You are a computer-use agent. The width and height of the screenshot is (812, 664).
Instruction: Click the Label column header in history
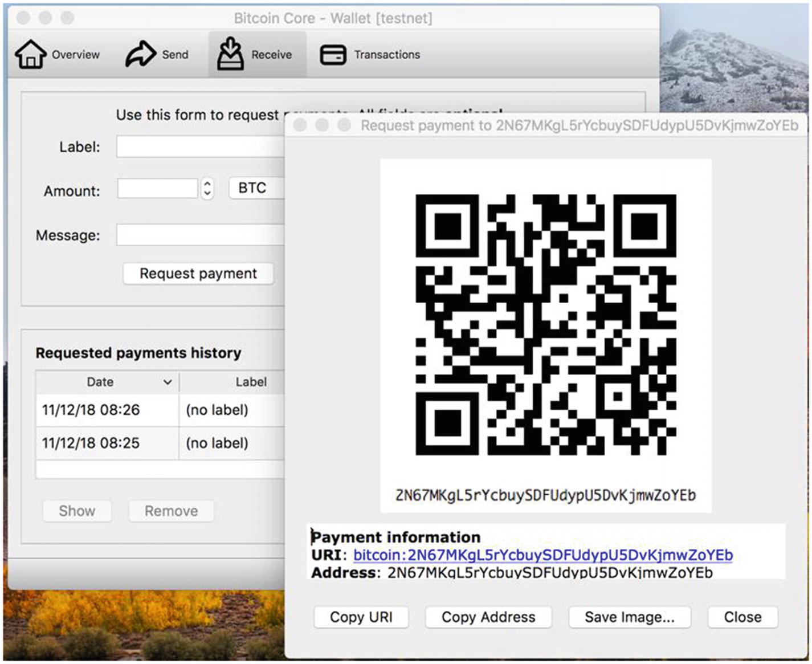point(232,382)
